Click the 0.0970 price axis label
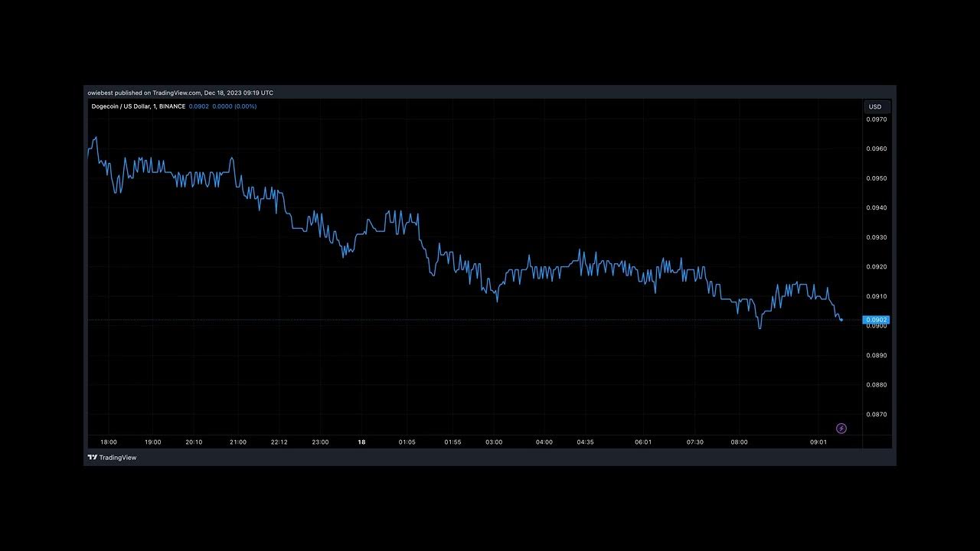 click(x=876, y=119)
